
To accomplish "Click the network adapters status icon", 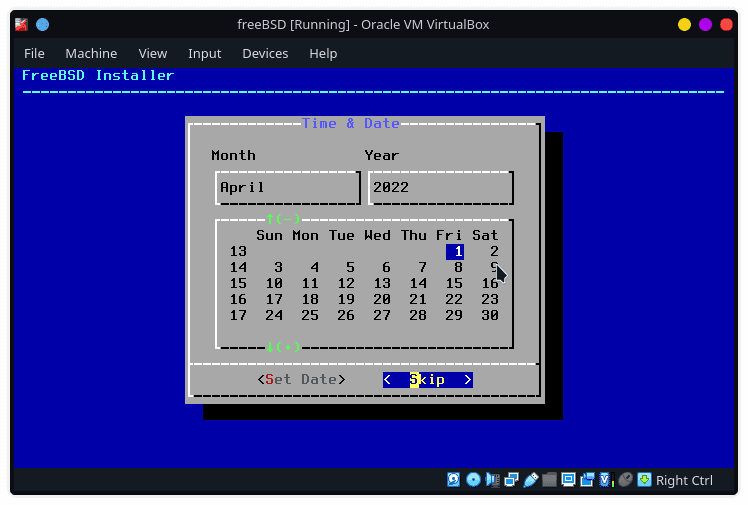I will pyautogui.click(x=511, y=480).
